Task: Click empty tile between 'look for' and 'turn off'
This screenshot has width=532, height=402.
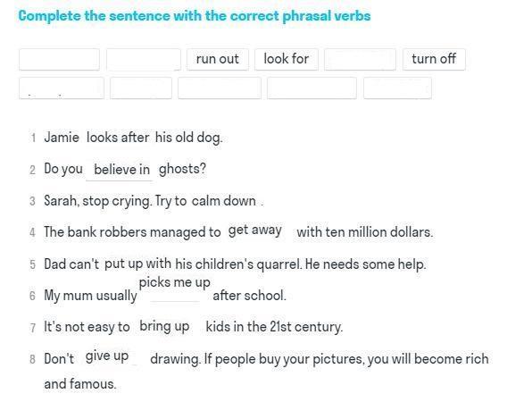Action: tap(360, 60)
